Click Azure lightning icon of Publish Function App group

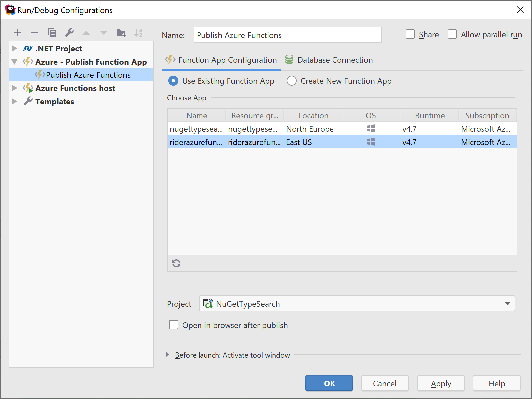(x=28, y=62)
